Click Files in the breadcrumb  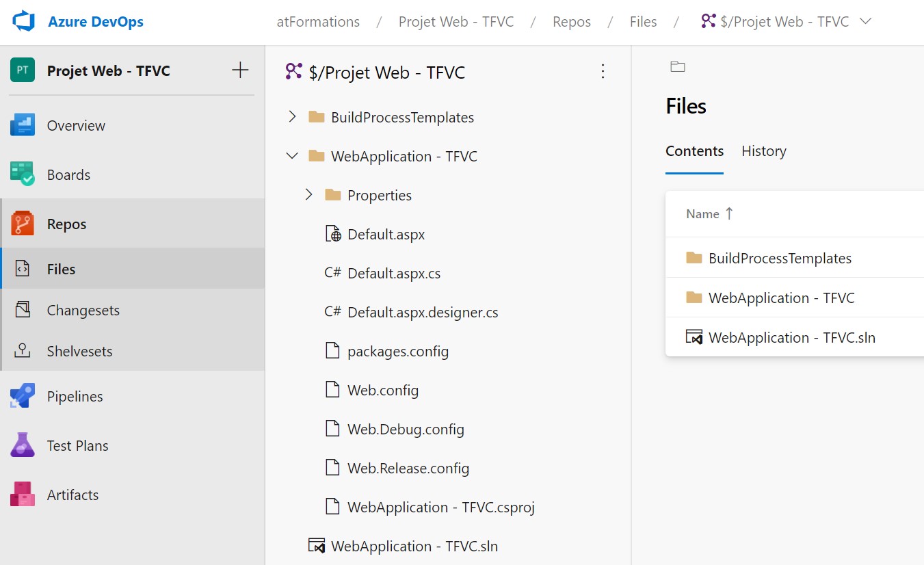click(x=644, y=22)
